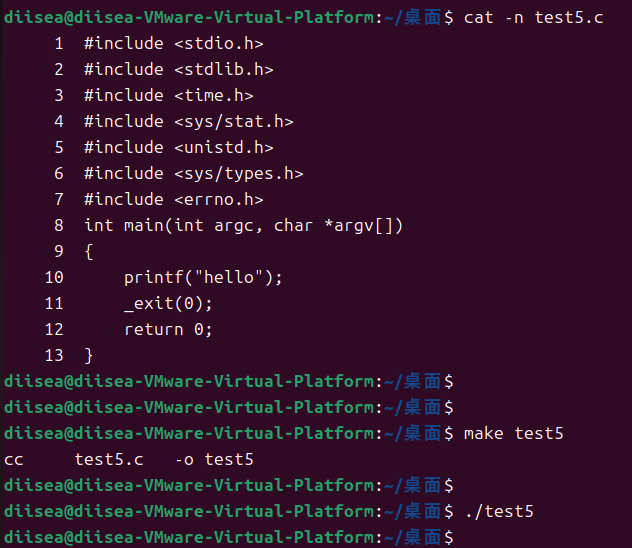Screen dimensions: 632x548
Task: Click the last empty shell prompt line
Action: (229, 538)
